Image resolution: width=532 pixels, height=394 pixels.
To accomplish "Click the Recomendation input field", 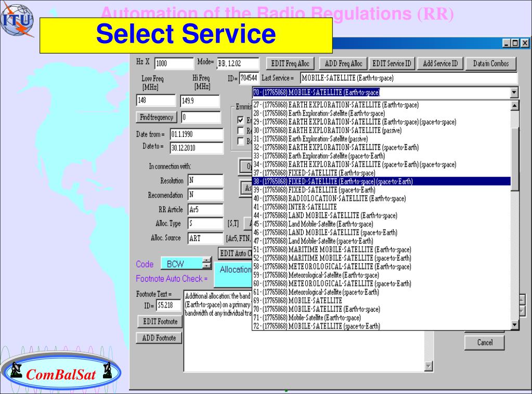I will pyautogui.click(x=205, y=195).
